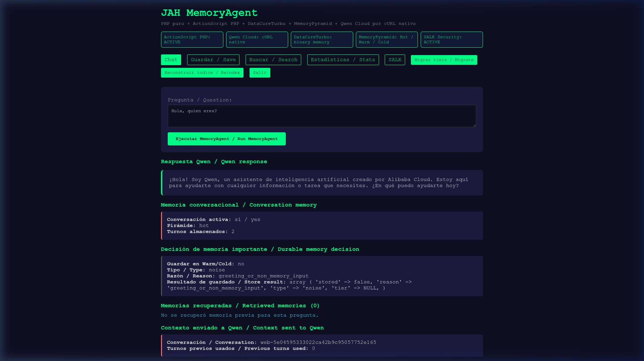Click Migrar tiers / Migrate button
This screenshot has height=361, width=644.
coord(444,60)
